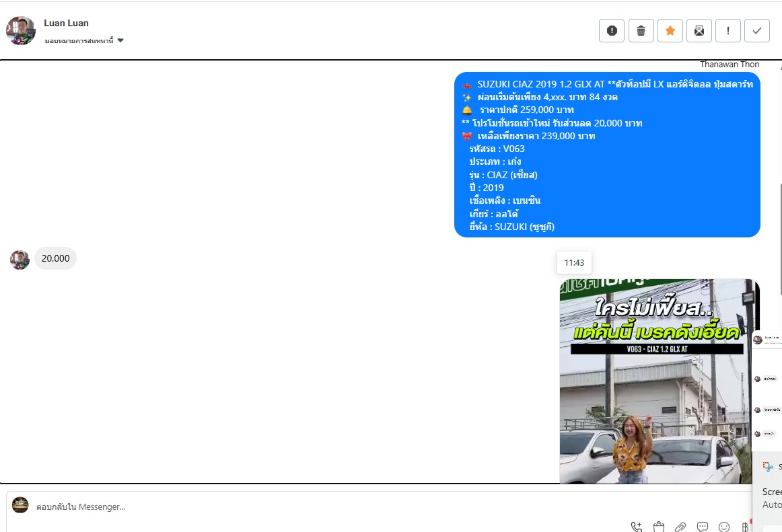Click the SUZUKI CIAZ 2019 blue message
782x532 pixels.
(x=607, y=155)
